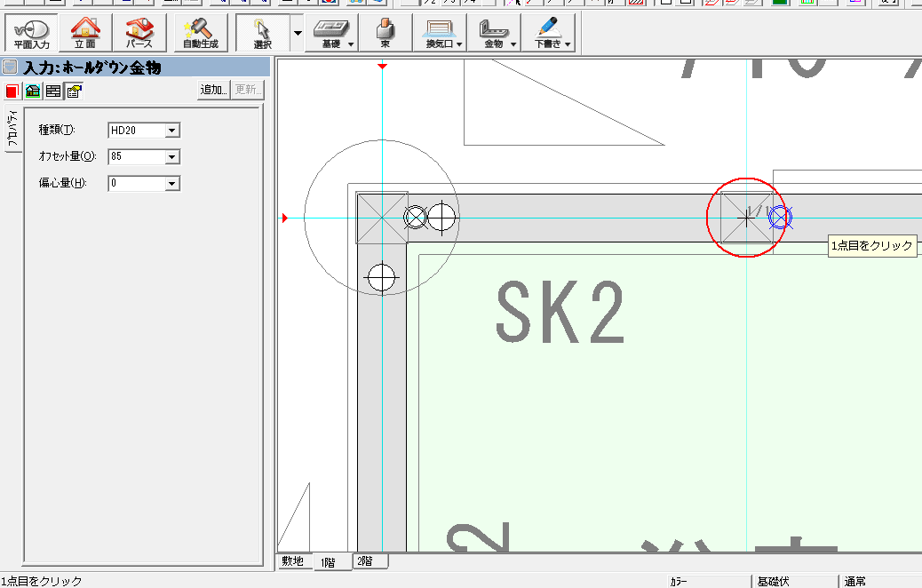This screenshot has height=588, width=922.
Task: Select the vertical プロパティ tab
Action: click(13, 129)
